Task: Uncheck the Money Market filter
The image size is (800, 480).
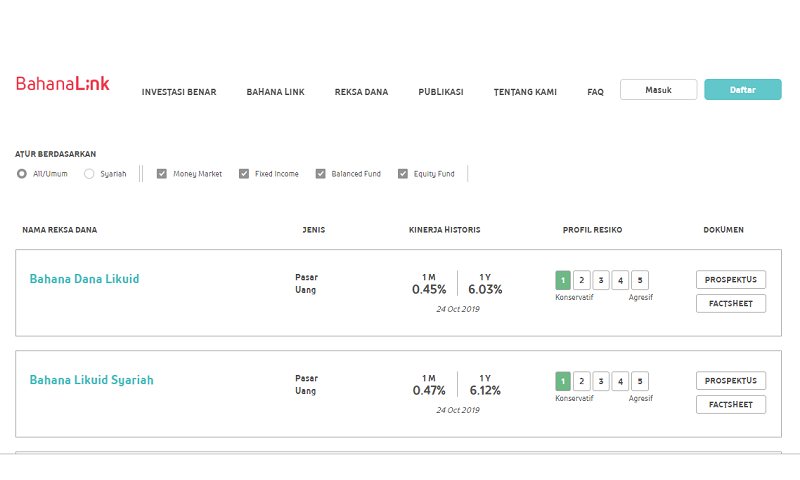Action: 162,174
